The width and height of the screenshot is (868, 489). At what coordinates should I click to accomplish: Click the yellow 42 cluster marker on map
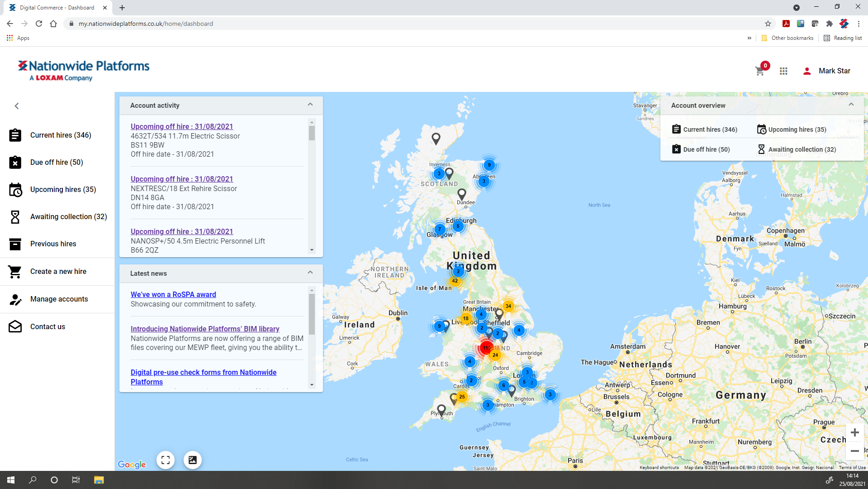[455, 281]
